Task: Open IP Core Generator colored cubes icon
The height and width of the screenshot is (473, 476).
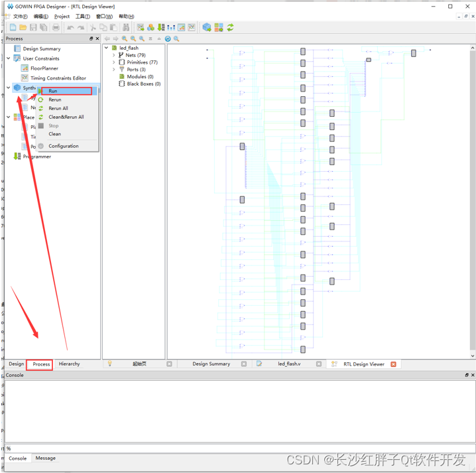Action: [x=150, y=27]
